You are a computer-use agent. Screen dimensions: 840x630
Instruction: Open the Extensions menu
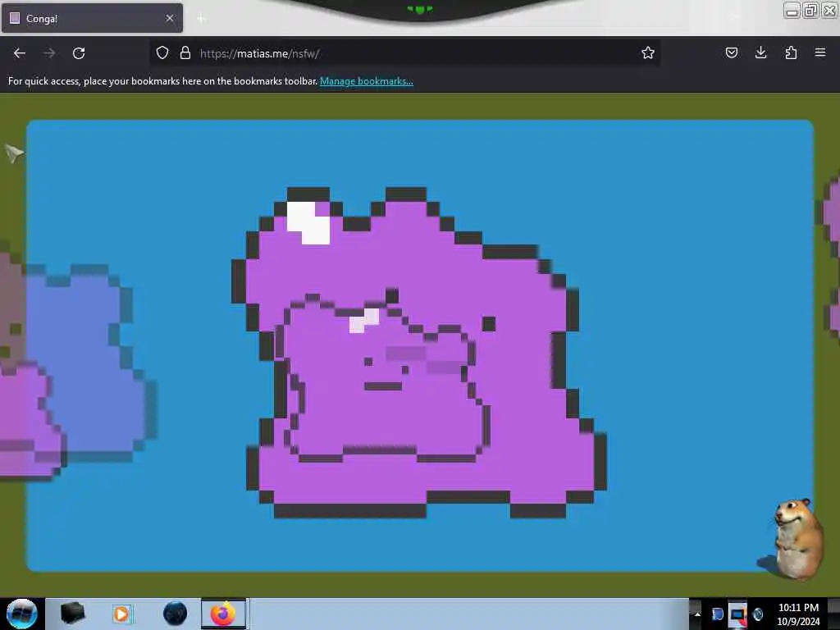791,52
